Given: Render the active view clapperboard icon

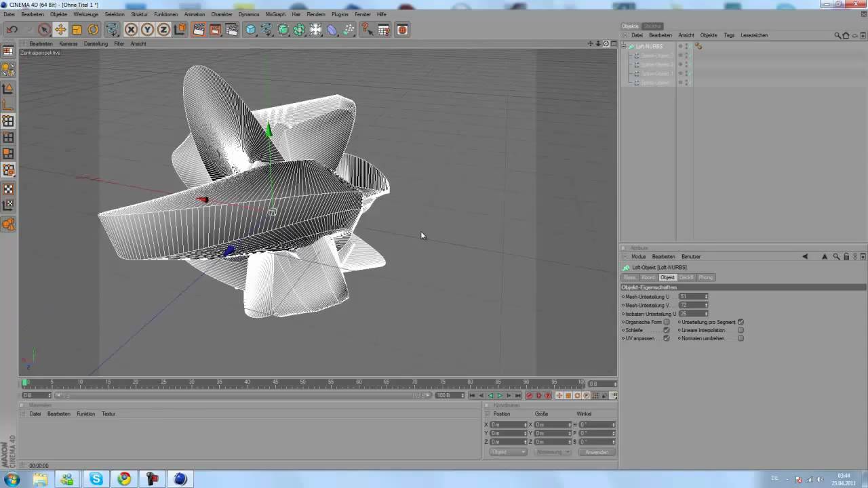Looking at the screenshot, I should (x=199, y=30).
